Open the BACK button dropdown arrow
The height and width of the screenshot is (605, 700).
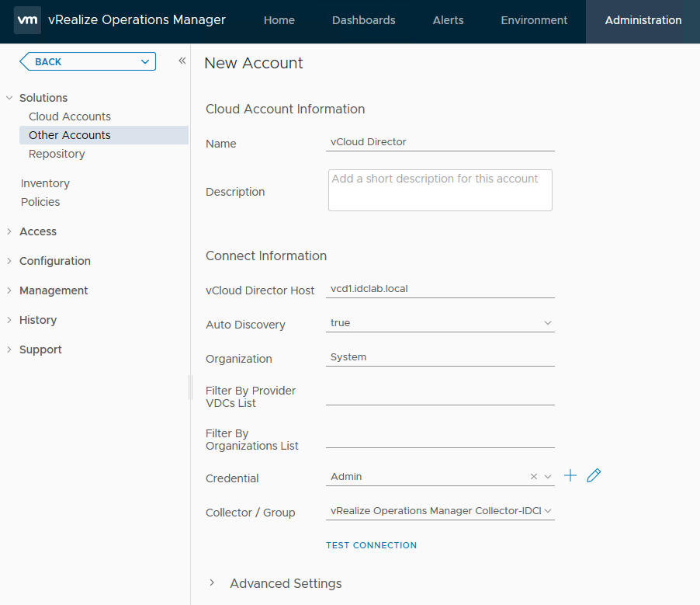point(144,61)
